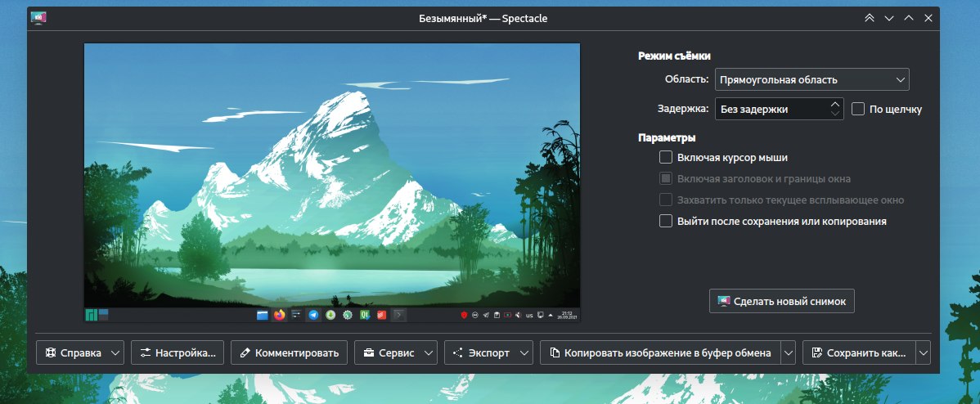
Task: Minimize the Spectacle window
Action: (888, 18)
